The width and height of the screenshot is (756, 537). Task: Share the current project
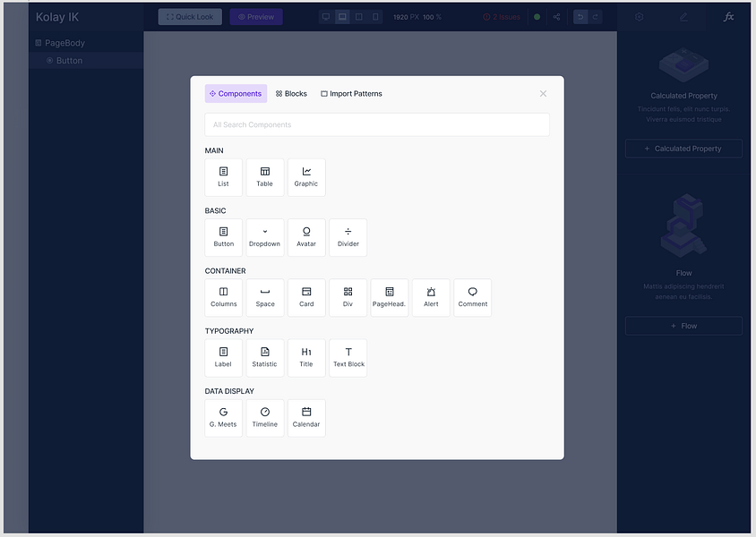click(556, 16)
